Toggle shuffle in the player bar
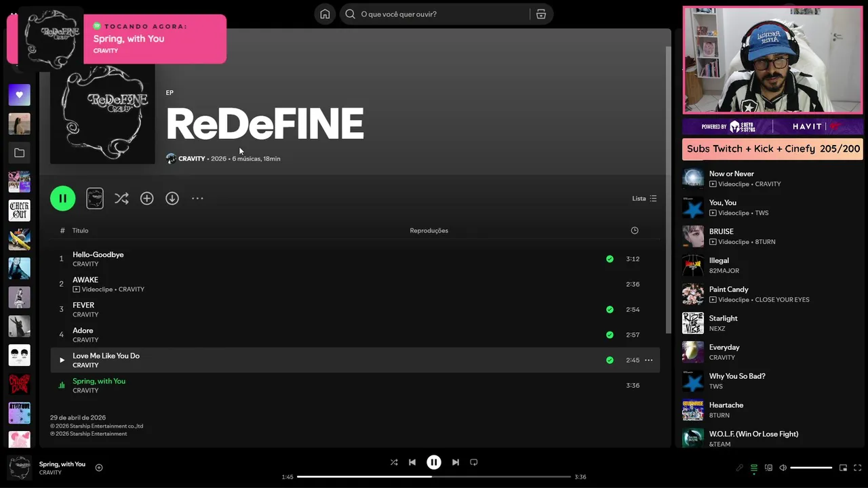Image resolution: width=868 pixels, height=488 pixels. click(x=394, y=462)
